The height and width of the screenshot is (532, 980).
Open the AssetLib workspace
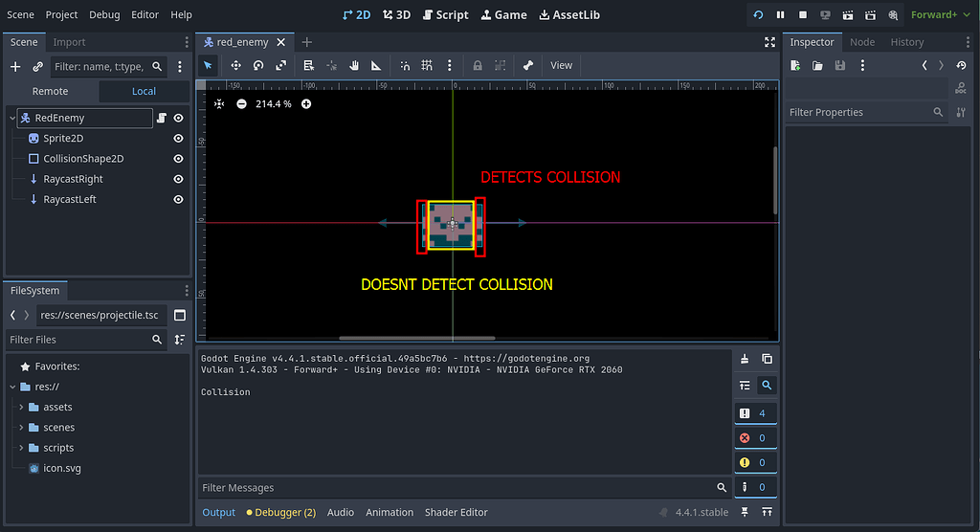coord(569,14)
